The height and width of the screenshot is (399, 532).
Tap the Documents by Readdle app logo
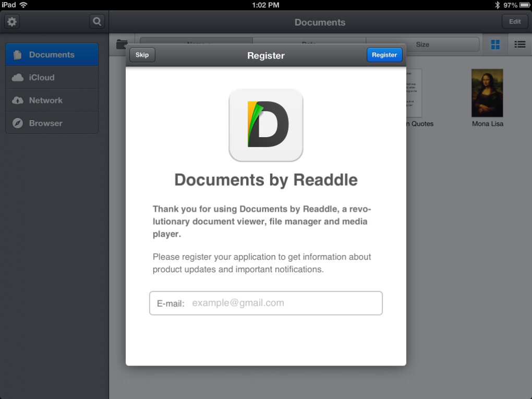click(266, 125)
